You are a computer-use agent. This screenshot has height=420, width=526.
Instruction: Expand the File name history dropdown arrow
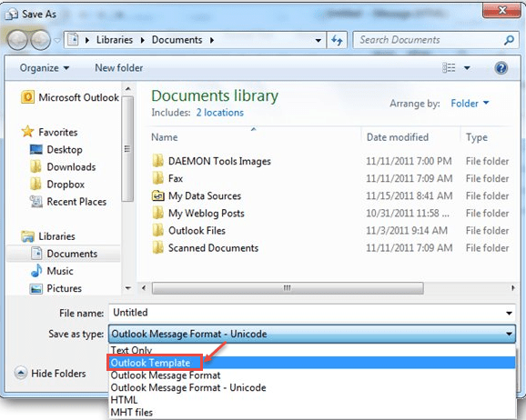point(509,313)
